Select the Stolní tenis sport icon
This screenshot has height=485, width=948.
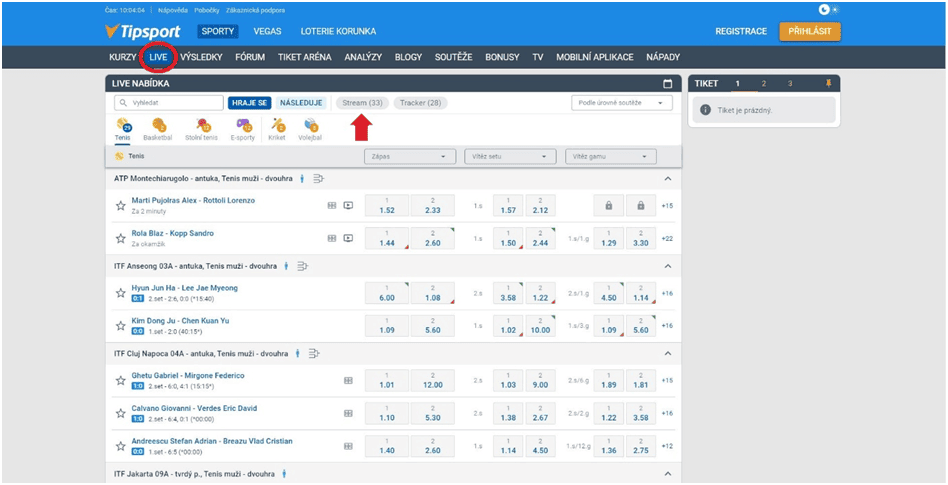[x=203, y=129]
